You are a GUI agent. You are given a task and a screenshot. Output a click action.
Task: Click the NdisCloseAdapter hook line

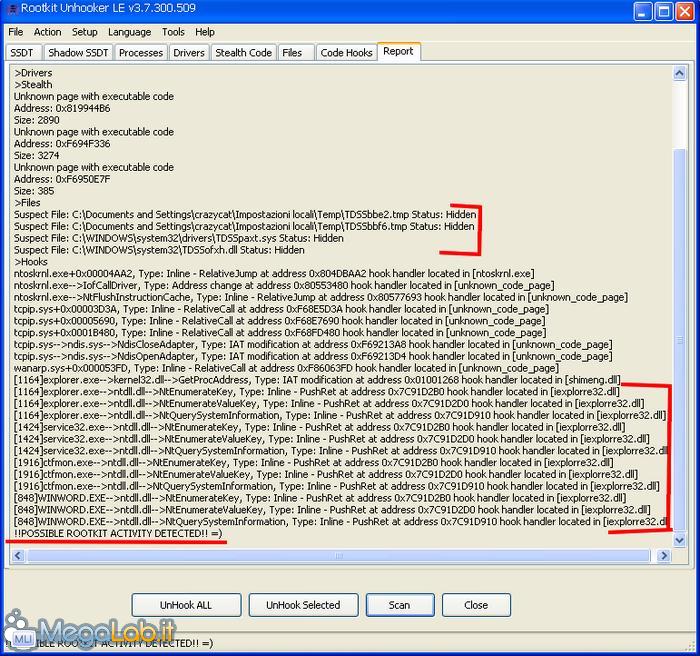pyautogui.click(x=313, y=344)
